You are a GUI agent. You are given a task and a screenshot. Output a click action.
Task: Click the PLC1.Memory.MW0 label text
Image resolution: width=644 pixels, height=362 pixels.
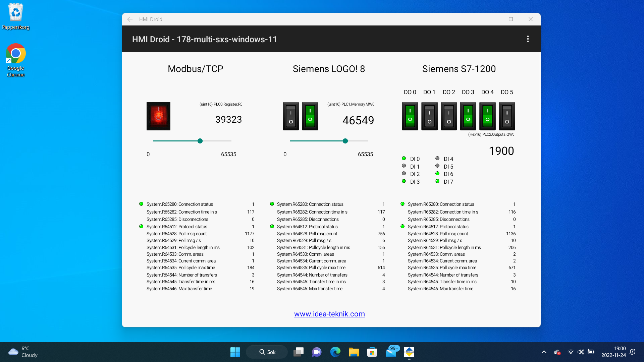pos(351,104)
